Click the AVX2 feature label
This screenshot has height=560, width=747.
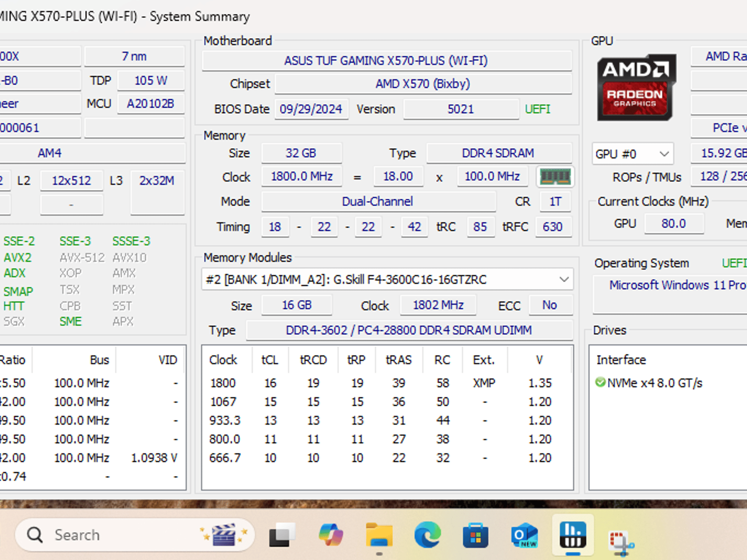[18, 258]
